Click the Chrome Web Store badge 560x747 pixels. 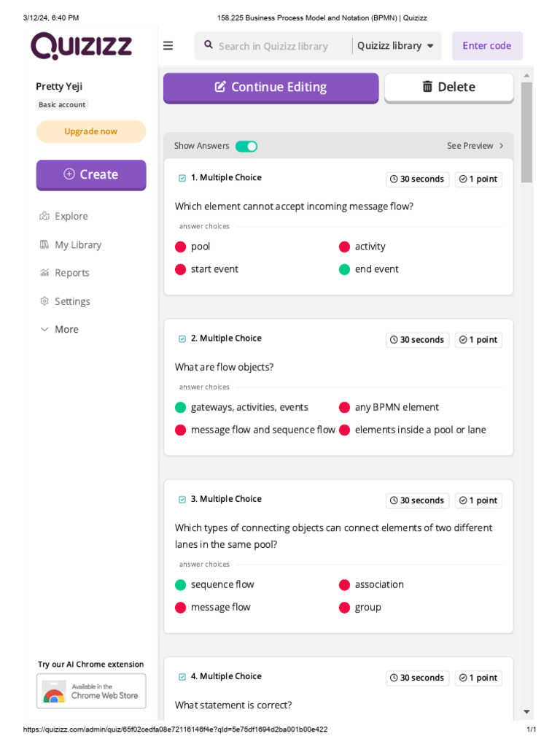pyautogui.click(x=91, y=691)
